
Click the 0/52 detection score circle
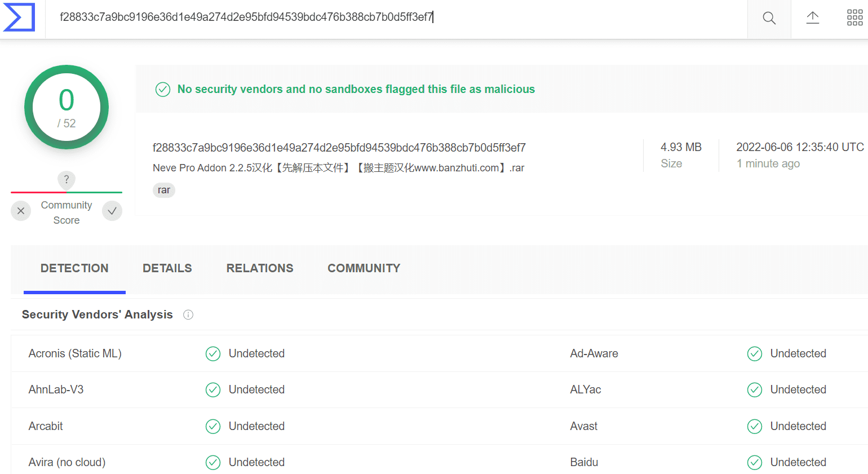pyautogui.click(x=67, y=107)
